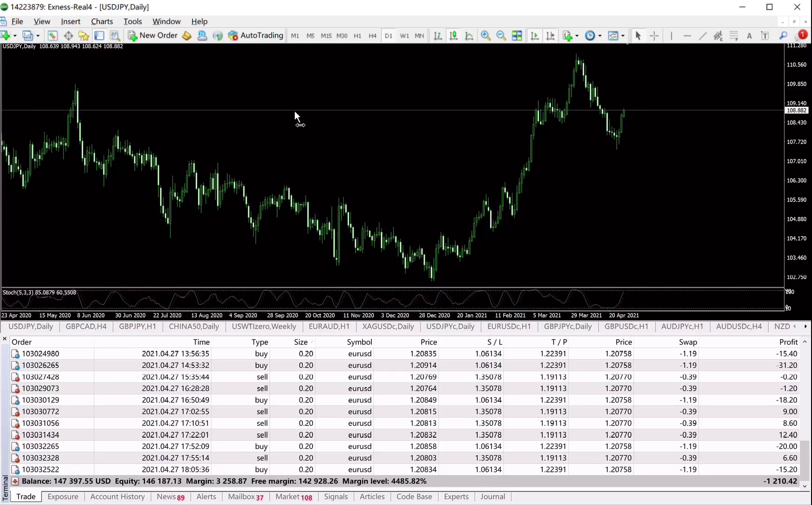Zoom out on the chart
Screen dimensions: 812x505
coord(501,36)
